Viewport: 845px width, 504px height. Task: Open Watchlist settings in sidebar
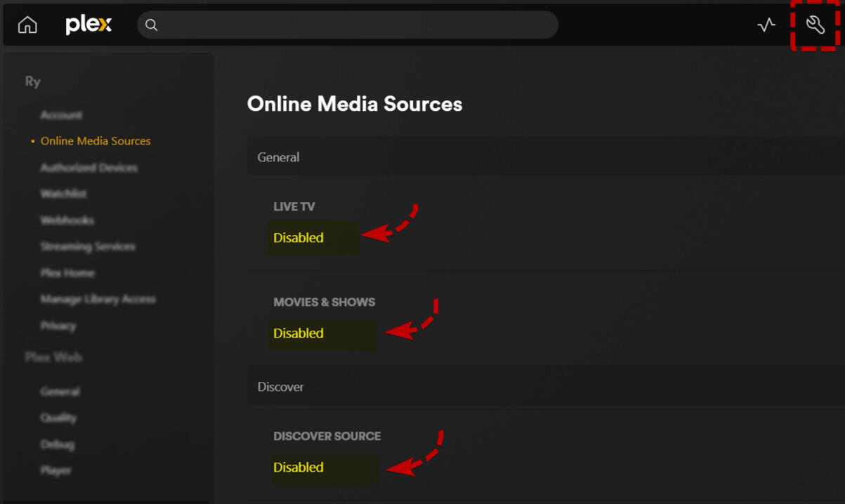click(x=63, y=194)
